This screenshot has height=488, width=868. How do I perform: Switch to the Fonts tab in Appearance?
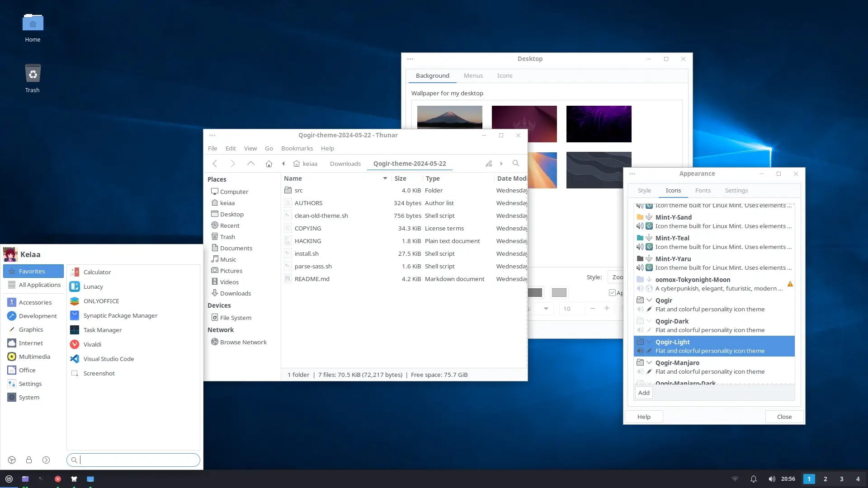pos(703,190)
